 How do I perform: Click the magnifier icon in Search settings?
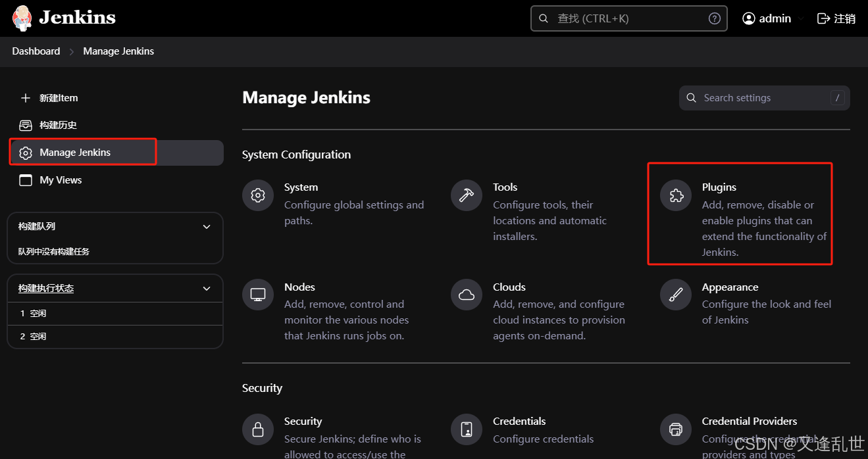(691, 98)
